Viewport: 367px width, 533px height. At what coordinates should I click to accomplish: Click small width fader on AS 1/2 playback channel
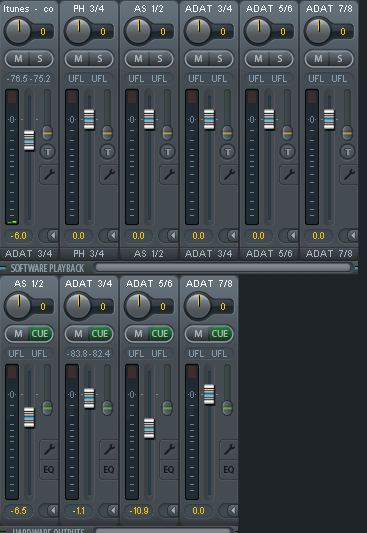pyautogui.click(x=167, y=133)
